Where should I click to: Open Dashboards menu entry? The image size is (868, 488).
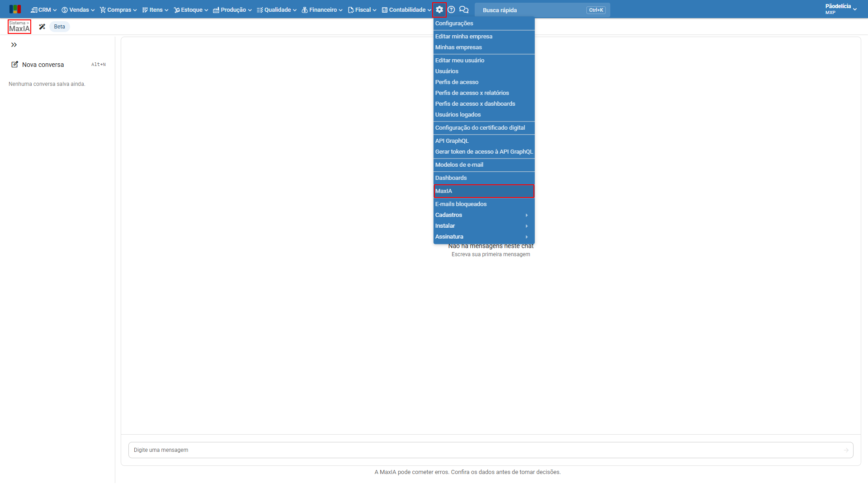click(x=484, y=178)
